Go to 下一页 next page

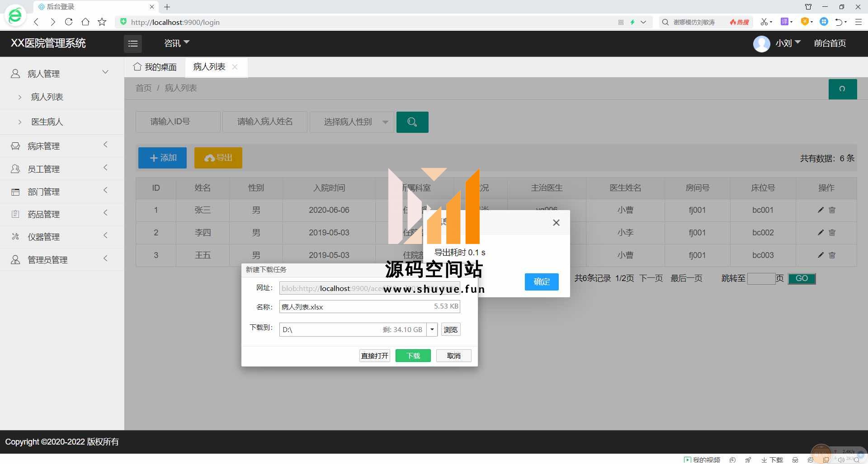pyautogui.click(x=651, y=278)
